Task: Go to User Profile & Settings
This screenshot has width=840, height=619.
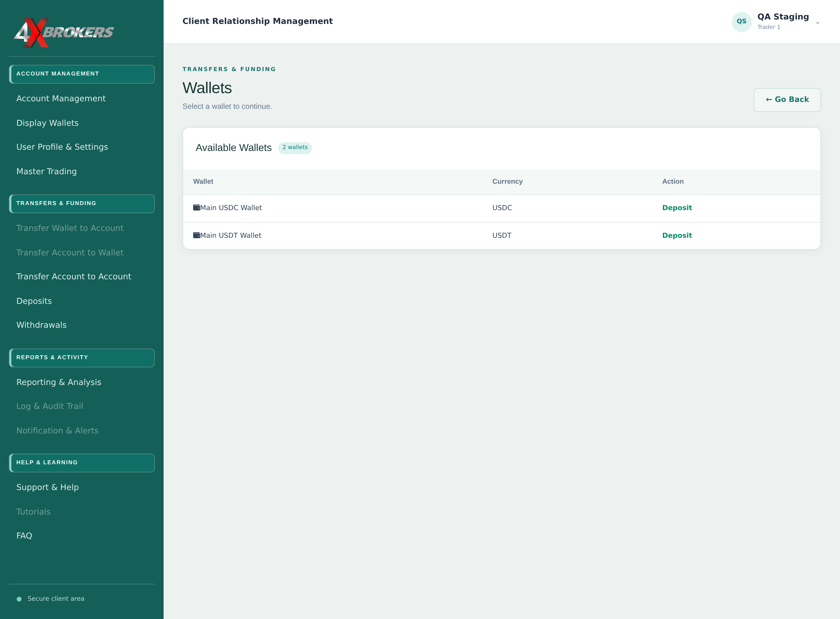Action: 62,147
